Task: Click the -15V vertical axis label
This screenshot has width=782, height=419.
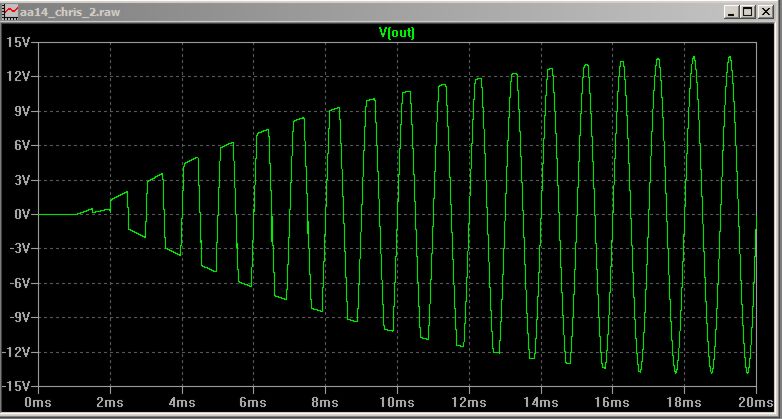Action: pyautogui.click(x=16, y=387)
